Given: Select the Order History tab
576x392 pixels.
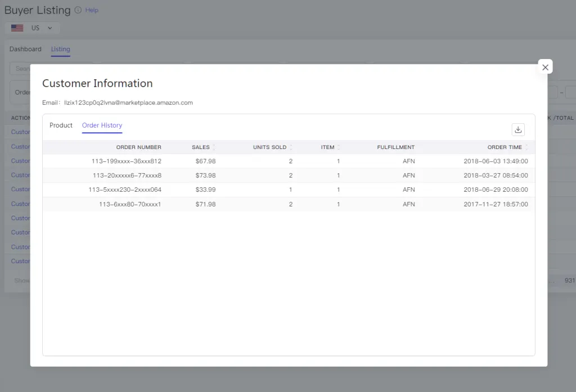Looking at the screenshot, I should pyautogui.click(x=102, y=125).
